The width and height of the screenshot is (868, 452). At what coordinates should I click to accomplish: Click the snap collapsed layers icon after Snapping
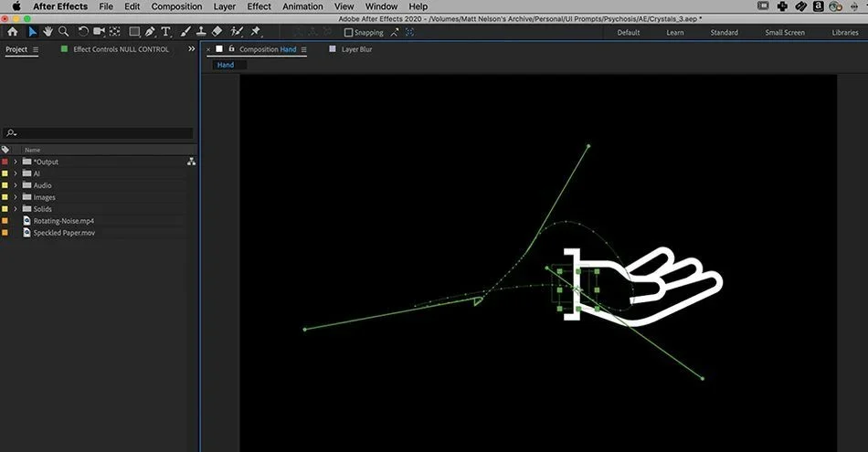coord(394,33)
